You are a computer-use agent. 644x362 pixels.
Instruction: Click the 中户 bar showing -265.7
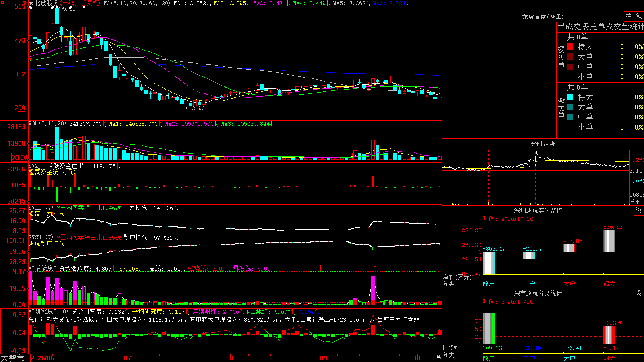pos(529,255)
